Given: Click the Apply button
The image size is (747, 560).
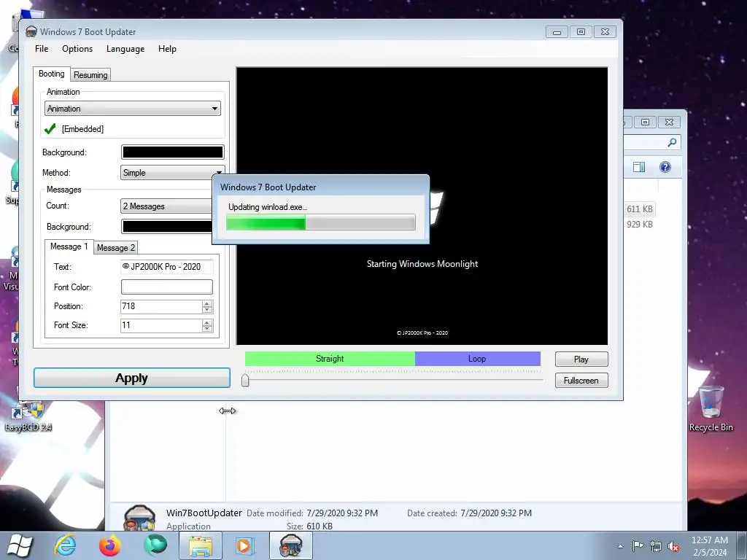Looking at the screenshot, I should (x=132, y=378).
